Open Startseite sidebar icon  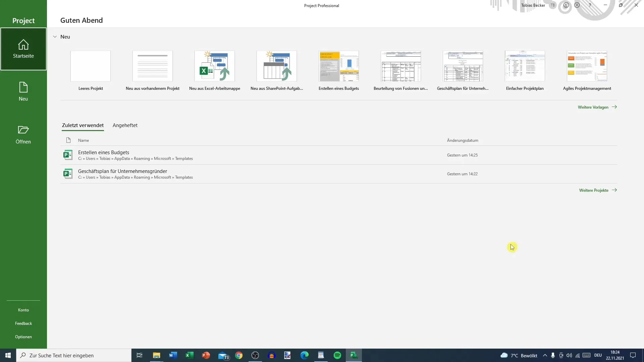pos(23,49)
